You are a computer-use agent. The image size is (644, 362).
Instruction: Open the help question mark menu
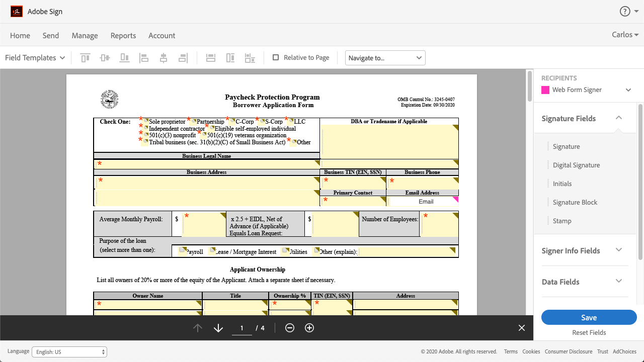624,12
